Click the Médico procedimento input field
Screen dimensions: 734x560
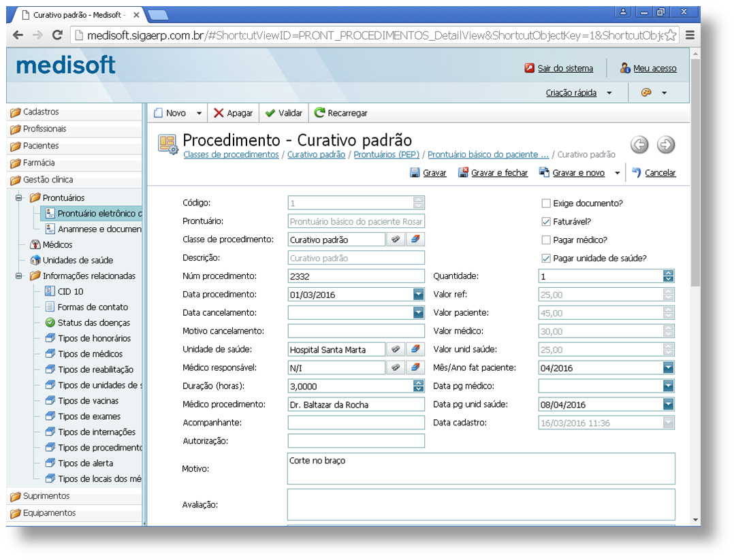(356, 404)
